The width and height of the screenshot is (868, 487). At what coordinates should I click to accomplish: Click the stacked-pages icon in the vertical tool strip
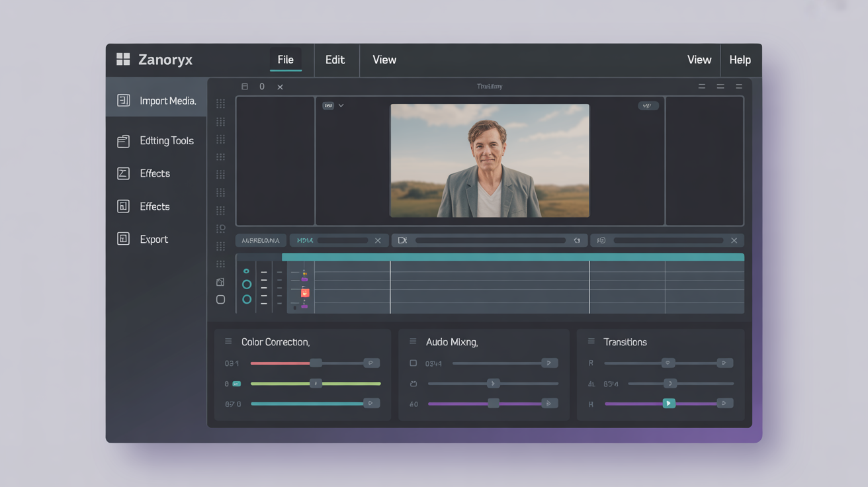pyautogui.click(x=220, y=282)
